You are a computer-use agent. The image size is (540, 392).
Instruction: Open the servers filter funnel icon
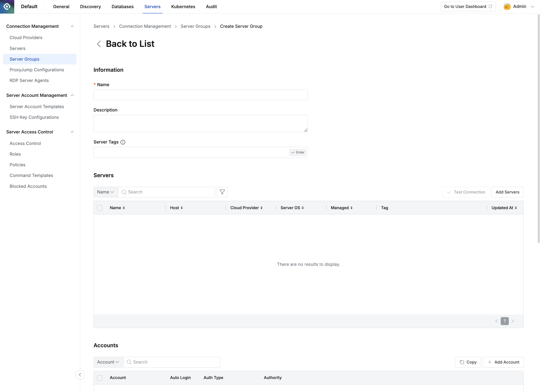222,192
